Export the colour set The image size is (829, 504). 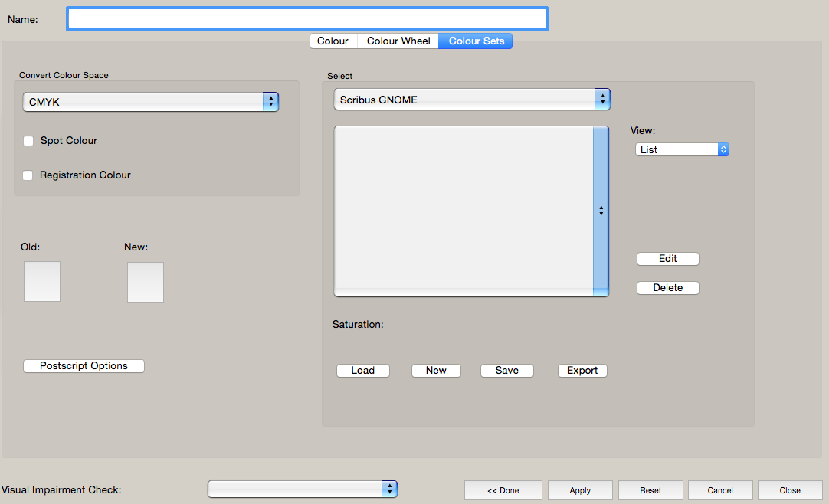[582, 371]
